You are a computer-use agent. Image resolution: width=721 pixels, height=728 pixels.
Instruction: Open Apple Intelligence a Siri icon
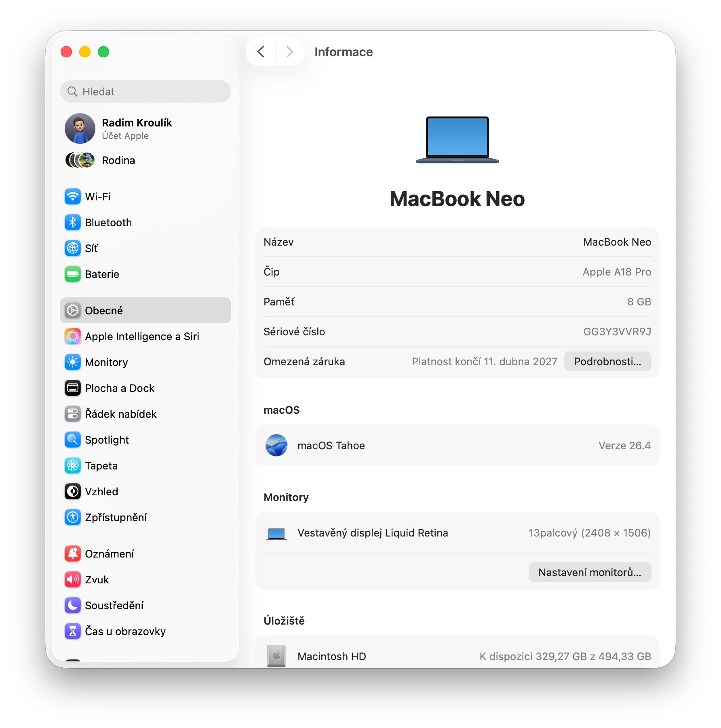[73, 337]
